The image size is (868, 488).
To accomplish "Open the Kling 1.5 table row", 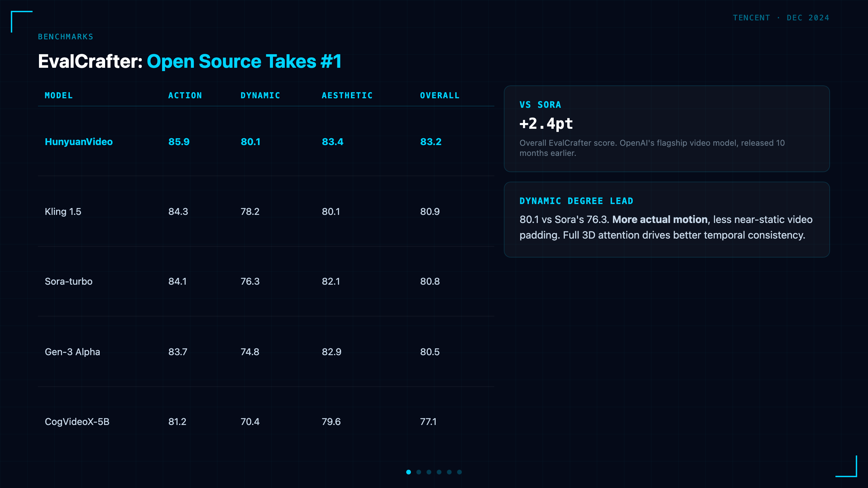I will (266, 211).
